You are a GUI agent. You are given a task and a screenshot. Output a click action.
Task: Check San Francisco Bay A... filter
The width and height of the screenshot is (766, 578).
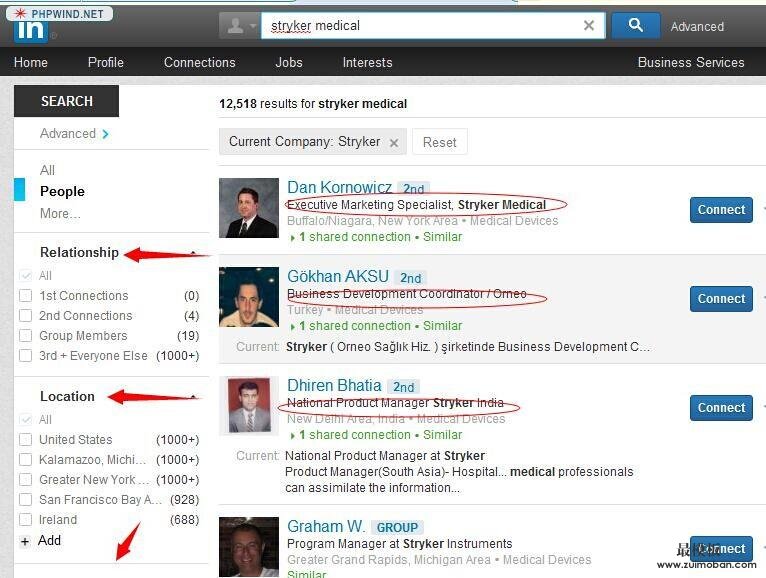(25, 500)
